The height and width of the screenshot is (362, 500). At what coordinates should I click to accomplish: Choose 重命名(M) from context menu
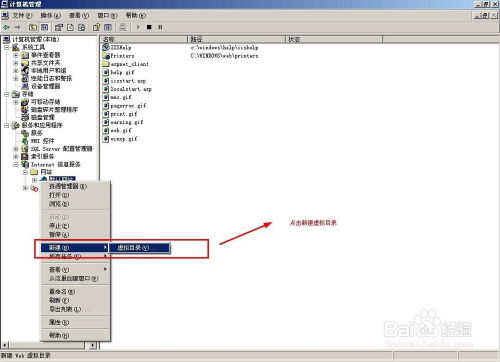(74, 291)
